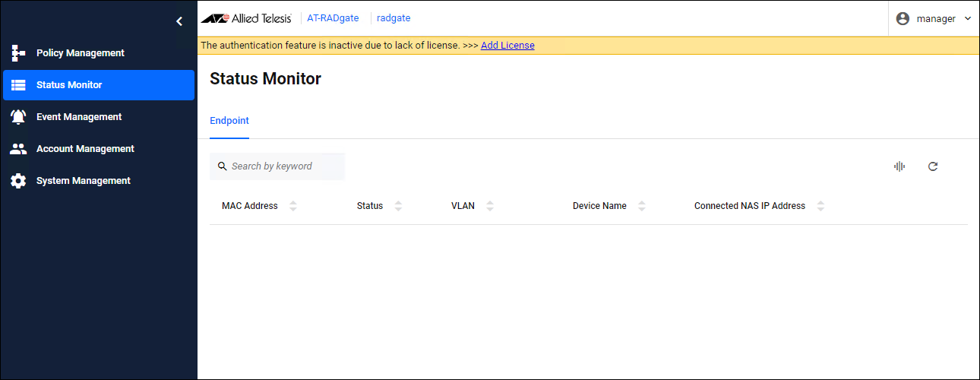Click the System Management gear icon
Image resolution: width=980 pixels, height=380 pixels.
coord(19,181)
